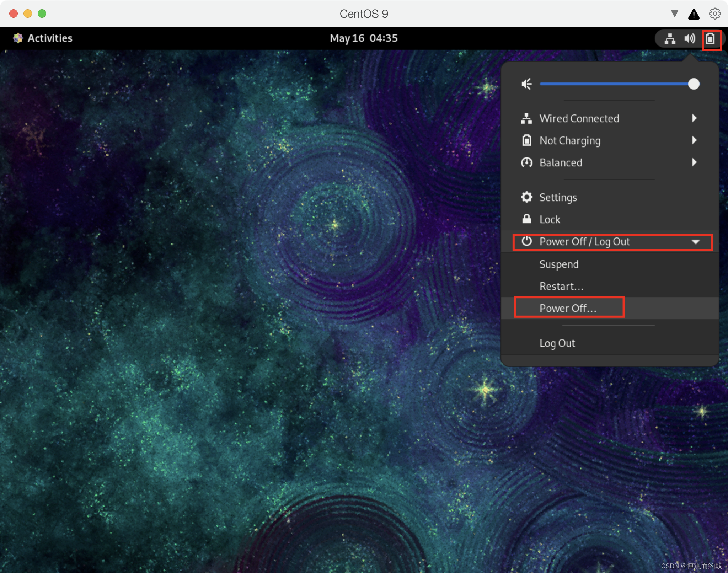
Task: Open Settings from the system menu
Action: [x=558, y=197]
